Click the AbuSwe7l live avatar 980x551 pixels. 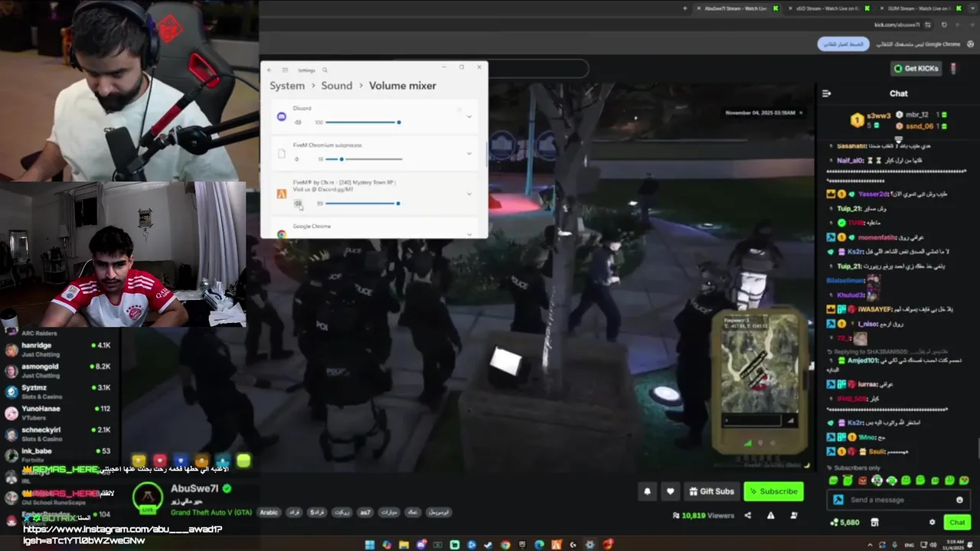148,498
